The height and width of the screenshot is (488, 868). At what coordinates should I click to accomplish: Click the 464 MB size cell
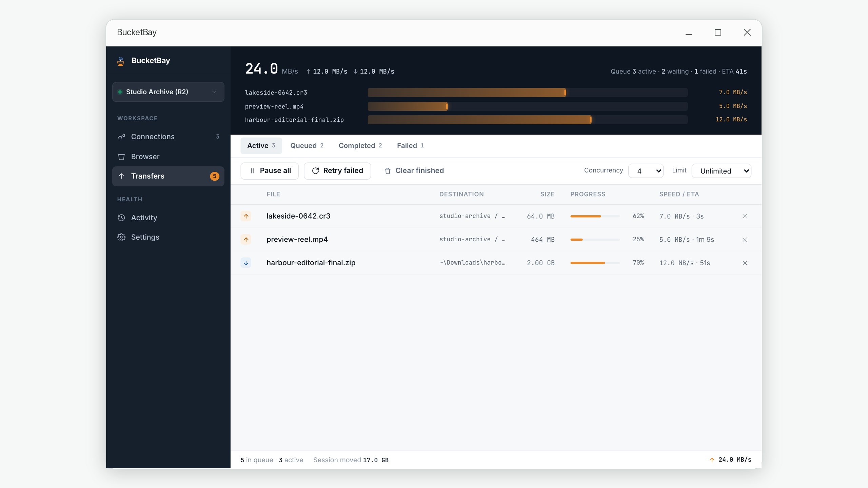tap(542, 240)
